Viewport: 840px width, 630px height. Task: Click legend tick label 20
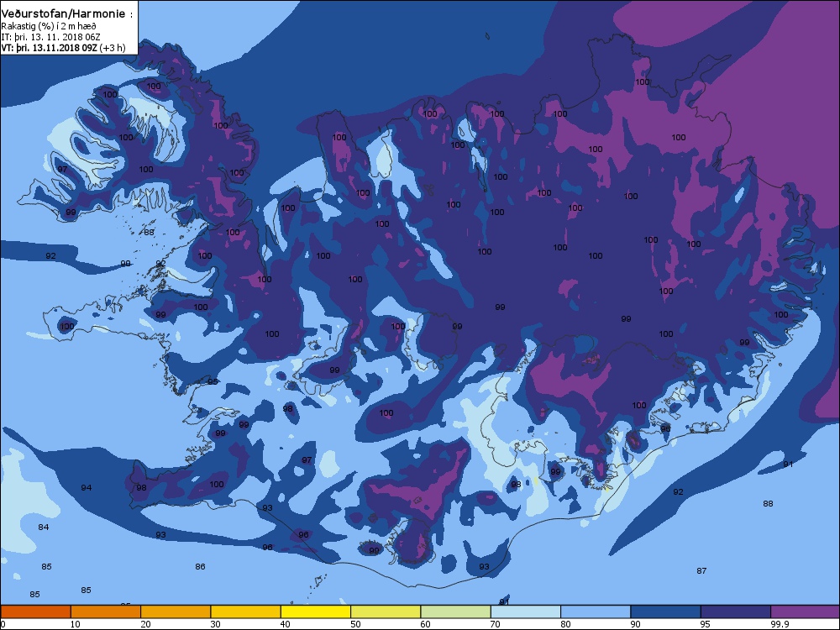pyautogui.click(x=145, y=624)
